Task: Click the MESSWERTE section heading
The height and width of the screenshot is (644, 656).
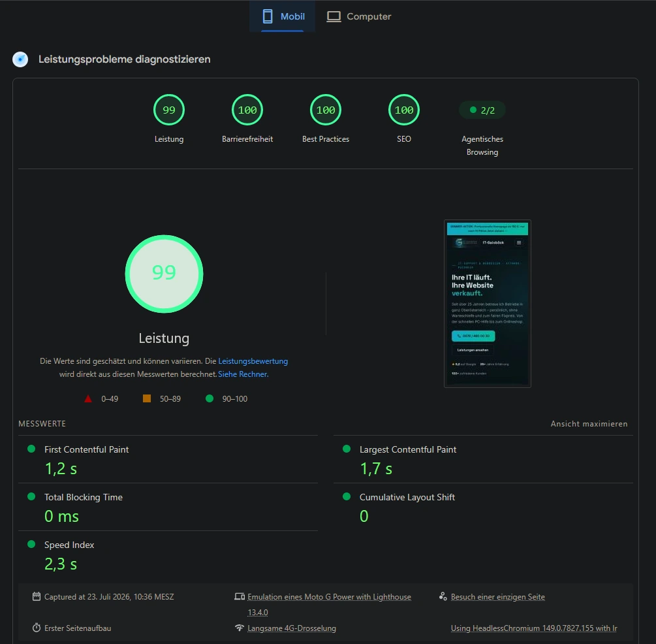Action: 42,424
